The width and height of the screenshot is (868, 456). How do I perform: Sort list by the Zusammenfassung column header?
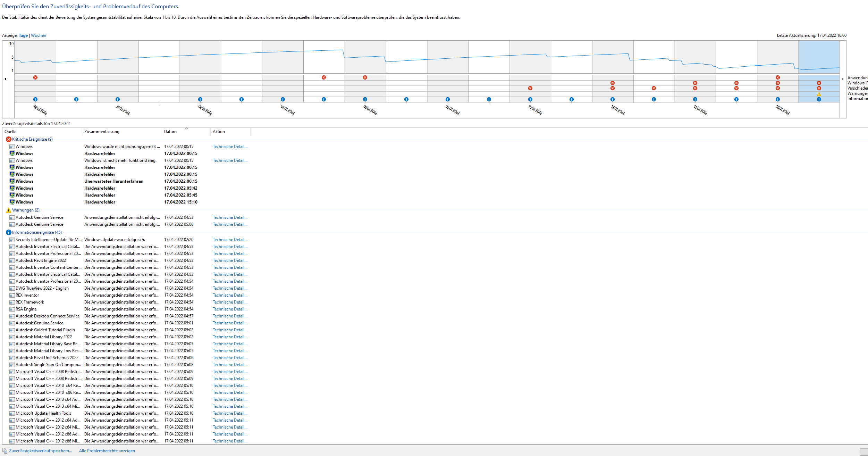tap(122, 132)
